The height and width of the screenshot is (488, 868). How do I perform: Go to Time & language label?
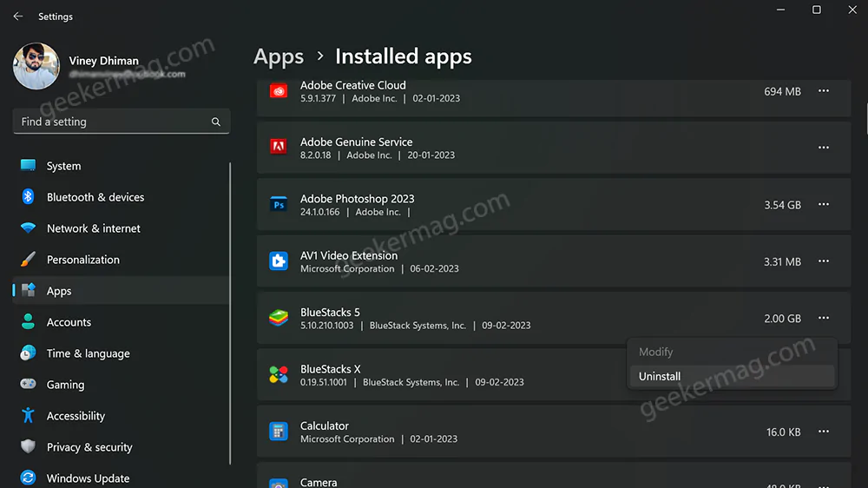tap(88, 353)
